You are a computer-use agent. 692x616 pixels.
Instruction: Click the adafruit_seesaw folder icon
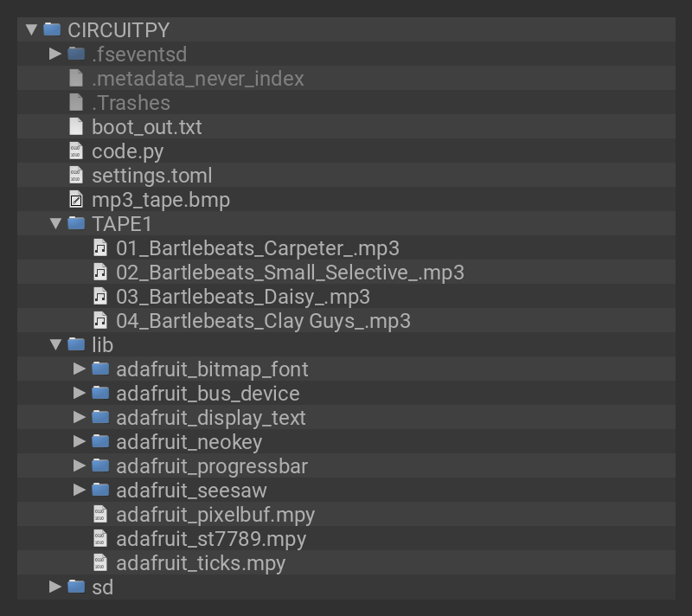100,490
